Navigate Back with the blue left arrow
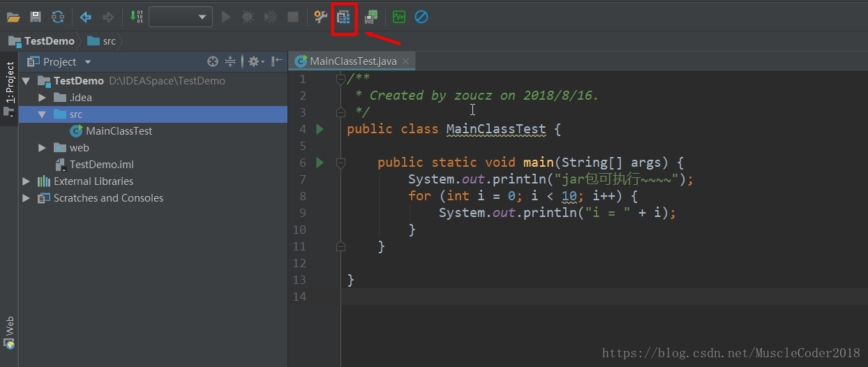Viewport: 868px width, 367px height. pyautogui.click(x=86, y=17)
